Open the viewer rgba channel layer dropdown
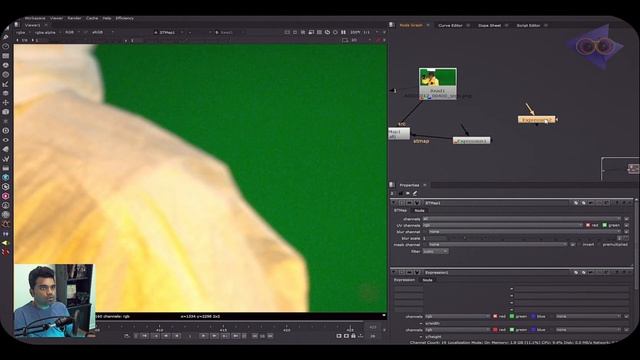The height and width of the screenshot is (360, 640). click(22, 32)
